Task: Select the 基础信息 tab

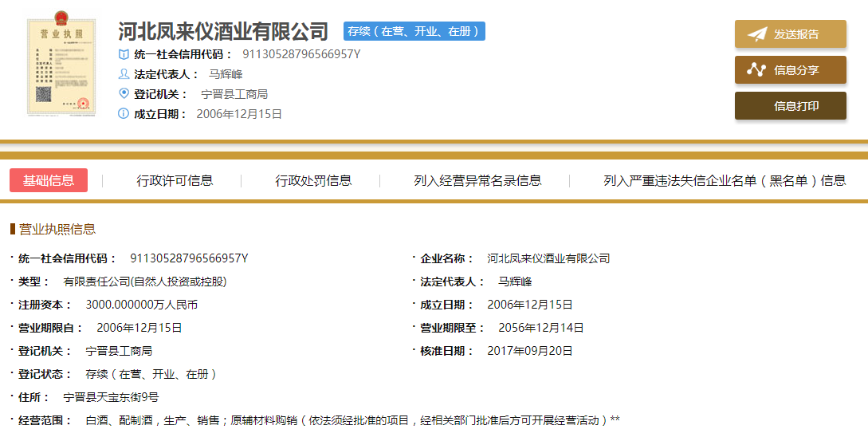Action: pos(49,180)
